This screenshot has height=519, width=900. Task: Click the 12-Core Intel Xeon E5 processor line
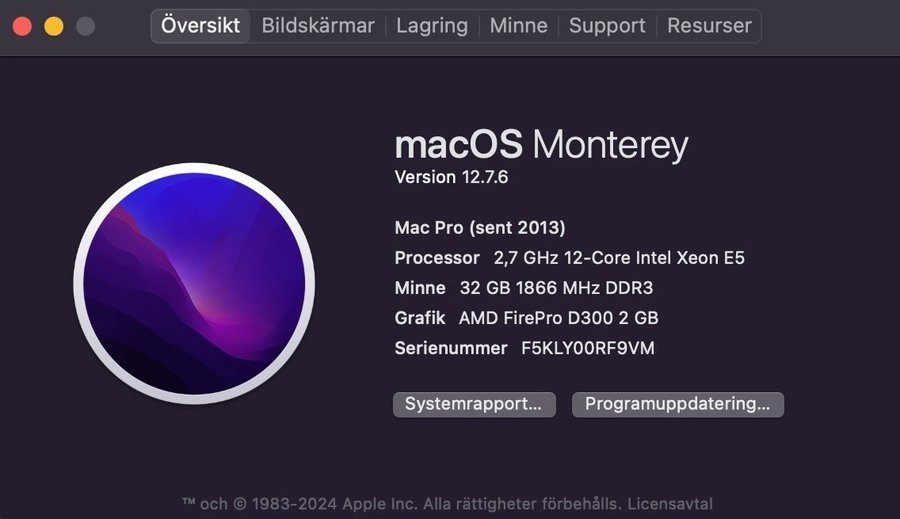click(x=619, y=258)
